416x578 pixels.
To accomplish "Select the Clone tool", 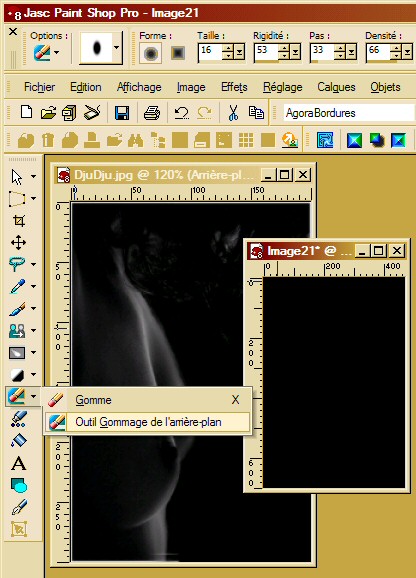I will click(17, 331).
